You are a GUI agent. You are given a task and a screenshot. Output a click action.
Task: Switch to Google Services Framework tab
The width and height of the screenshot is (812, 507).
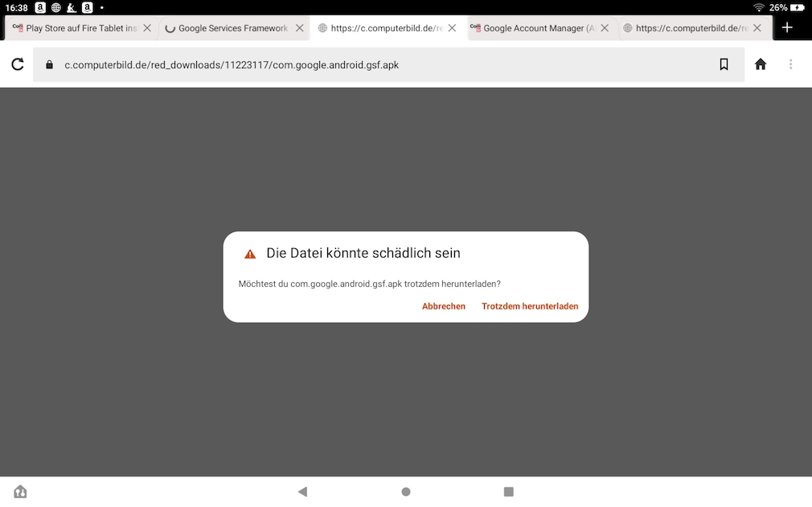coord(229,28)
